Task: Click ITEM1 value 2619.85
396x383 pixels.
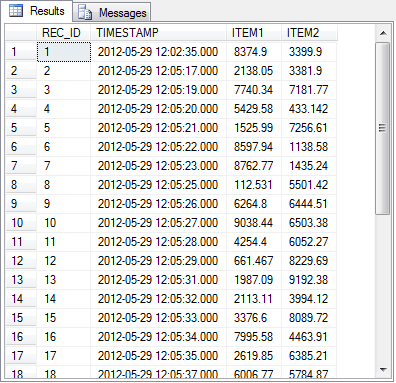Action: (253, 356)
